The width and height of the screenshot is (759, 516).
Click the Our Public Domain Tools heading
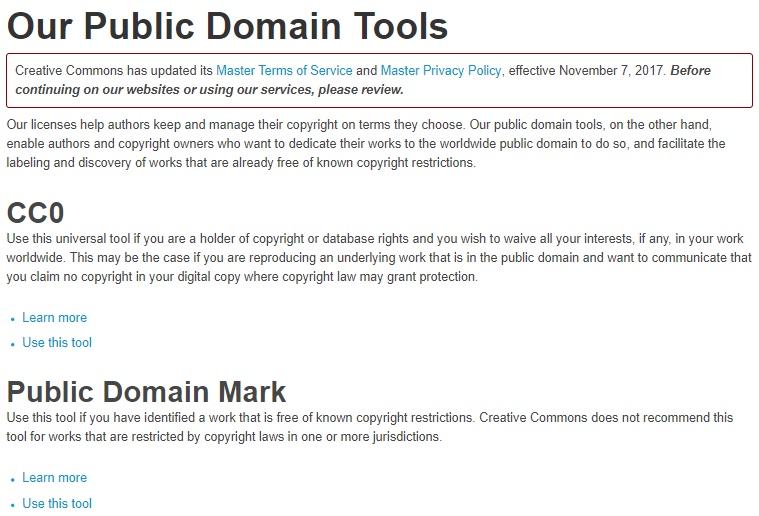tap(227, 26)
